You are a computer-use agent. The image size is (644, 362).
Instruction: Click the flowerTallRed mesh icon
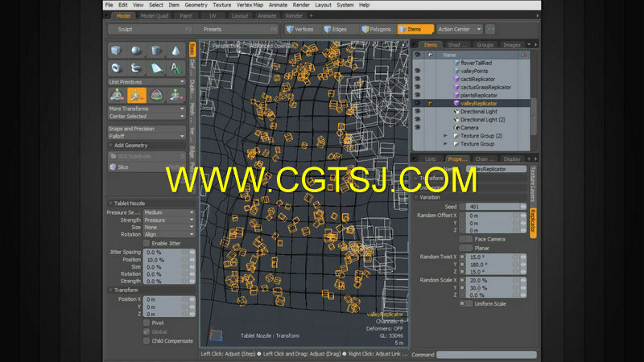pyautogui.click(x=456, y=63)
